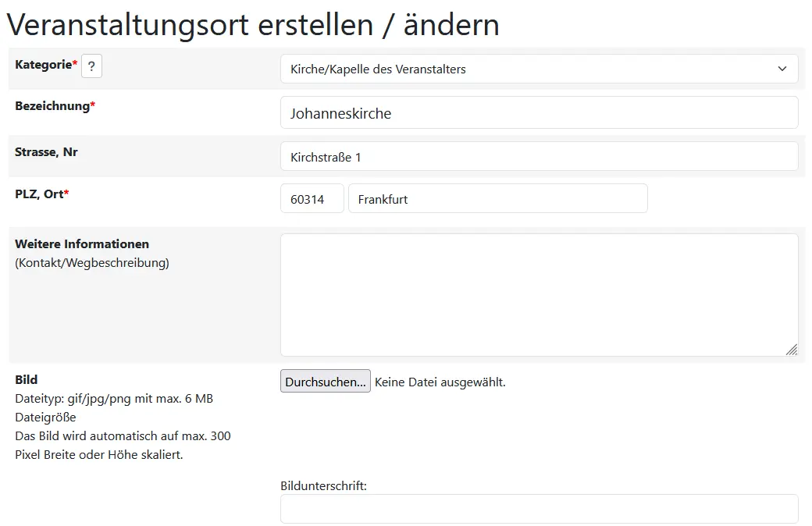
Task: Click the 'Strasse, Nr' label
Action: [x=46, y=152]
